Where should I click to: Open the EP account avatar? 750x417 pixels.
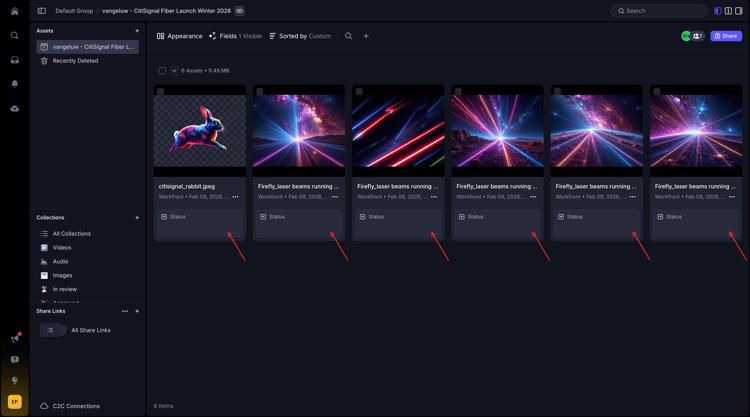pos(15,402)
